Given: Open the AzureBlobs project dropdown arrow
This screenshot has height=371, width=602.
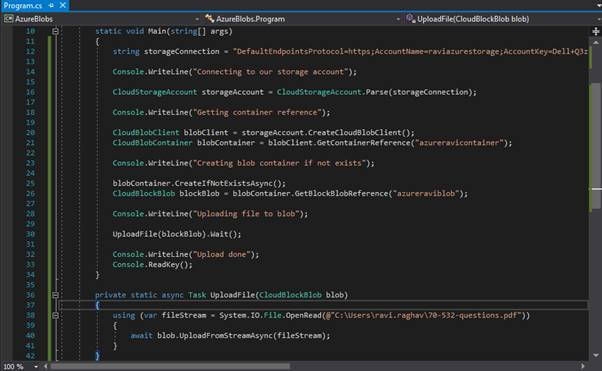Looking at the screenshot, I should 197,19.
